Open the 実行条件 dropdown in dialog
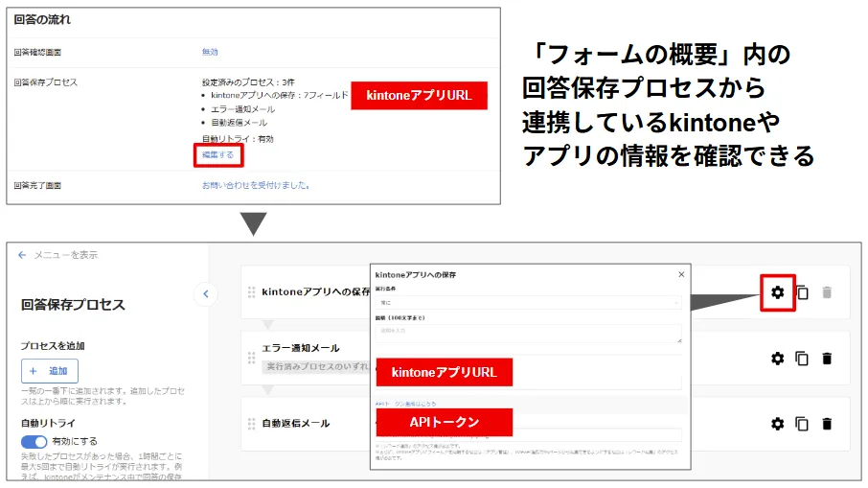This screenshot has height=488, width=868. coord(528,302)
